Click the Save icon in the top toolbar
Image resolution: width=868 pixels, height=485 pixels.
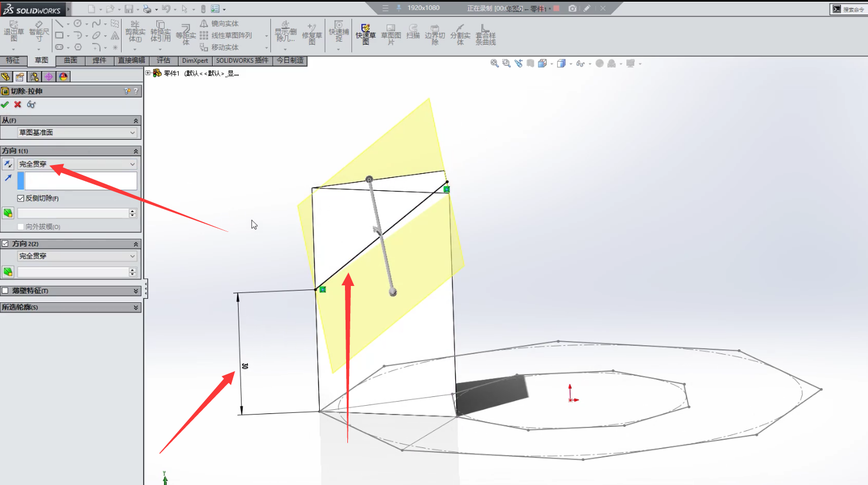click(x=129, y=9)
